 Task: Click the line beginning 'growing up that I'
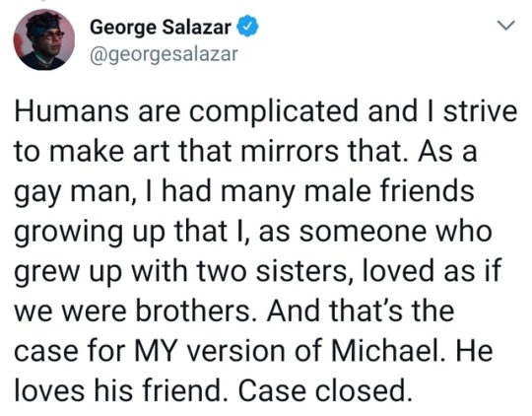tap(253, 233)
